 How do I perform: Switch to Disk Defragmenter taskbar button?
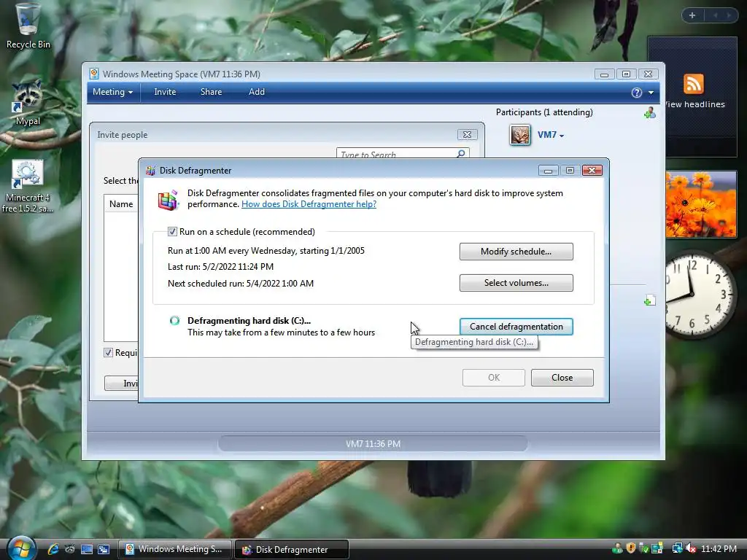click(x=292, y=550)
